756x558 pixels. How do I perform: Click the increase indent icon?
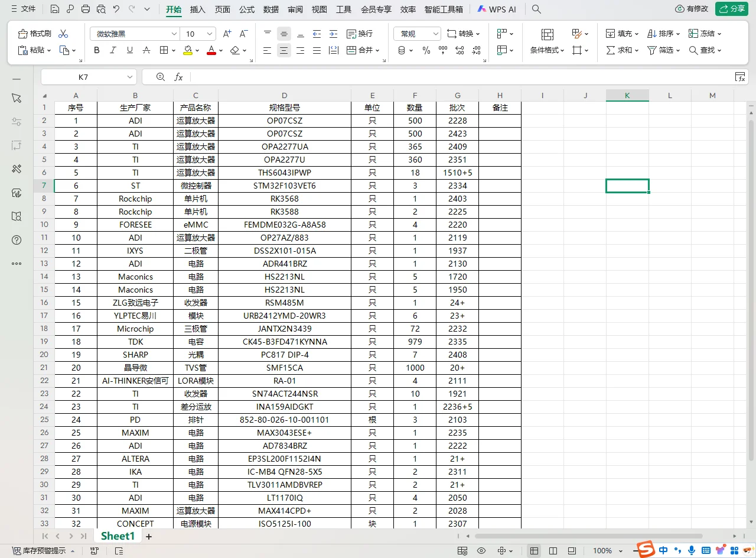click(x=334, y=34)
